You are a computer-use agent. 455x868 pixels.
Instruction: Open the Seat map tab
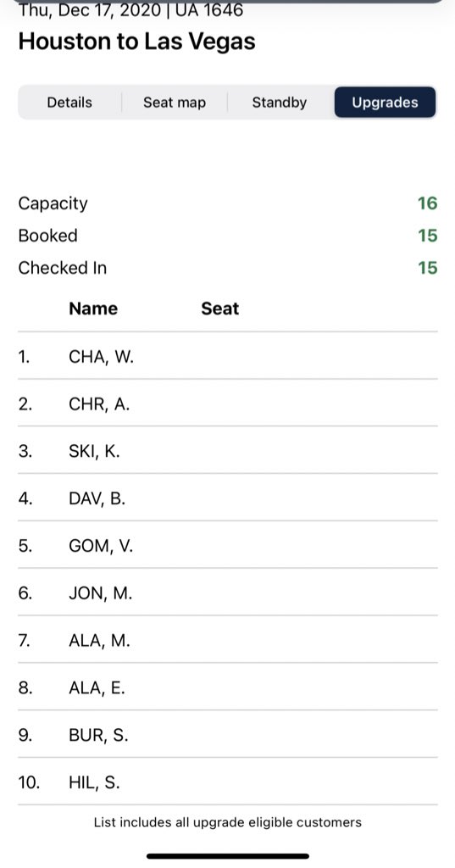point(175,103)
